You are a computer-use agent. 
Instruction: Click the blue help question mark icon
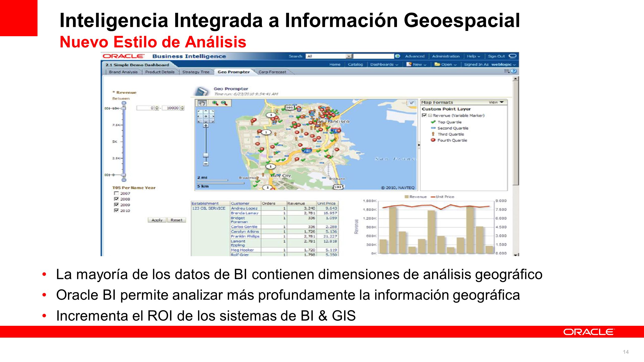[513, 71]
